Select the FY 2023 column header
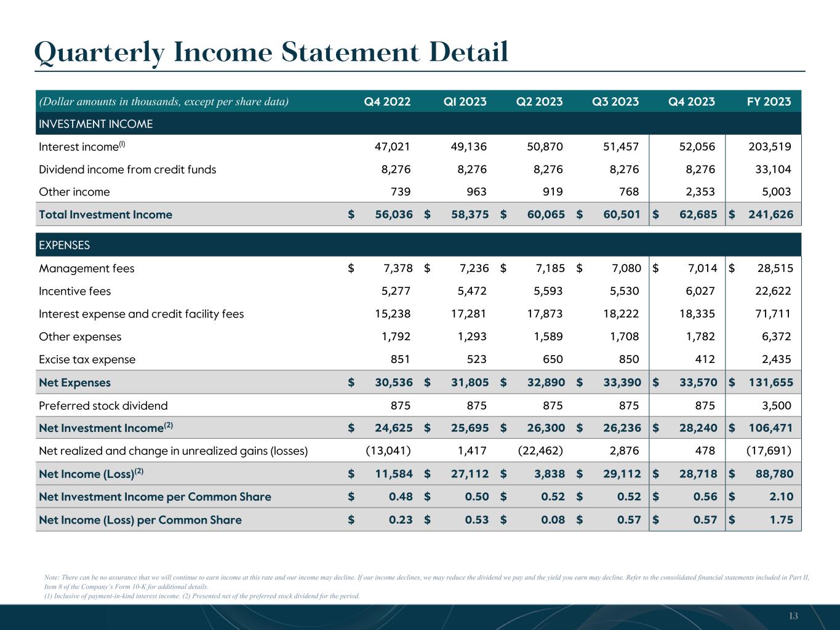The width and height of the screenshot is (840, 630). pyautogui.click(x=769, y=102)
